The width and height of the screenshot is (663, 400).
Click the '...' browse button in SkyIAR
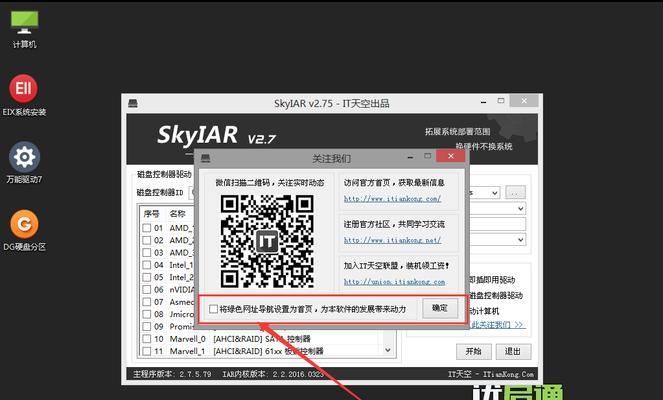(x=515, y=193)
